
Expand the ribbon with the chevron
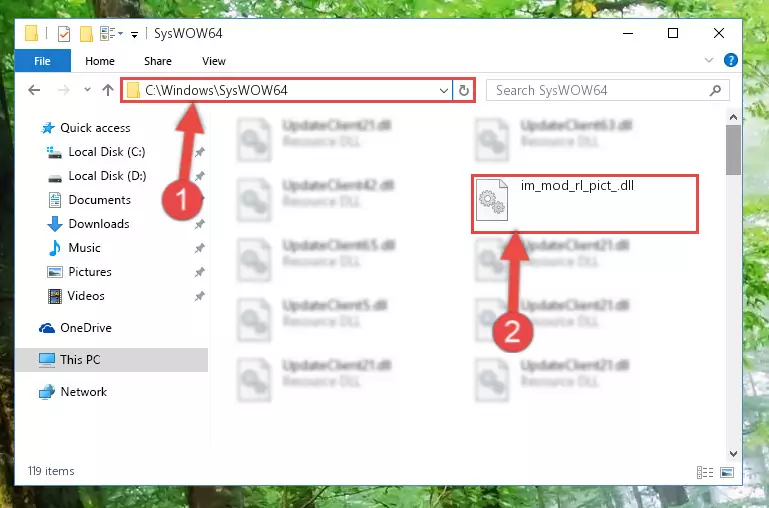coord(709,60)
